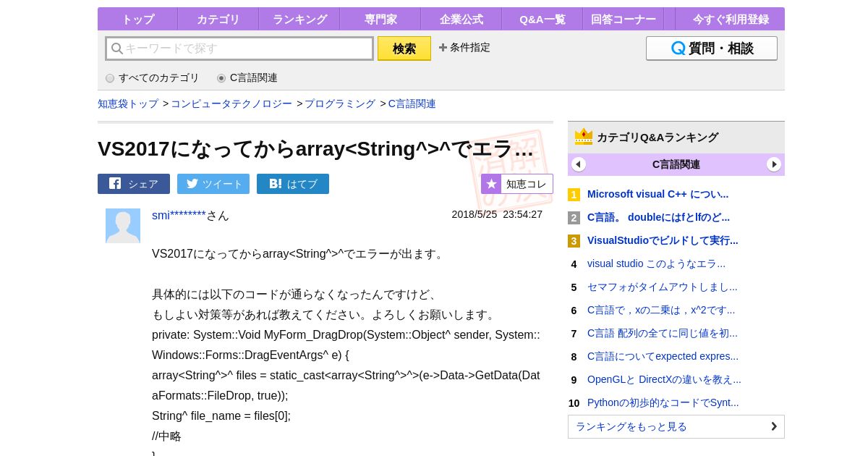Open the 今すぐ利用登録 tab
This screenshot has width=868, height=456.
[730, 20]
